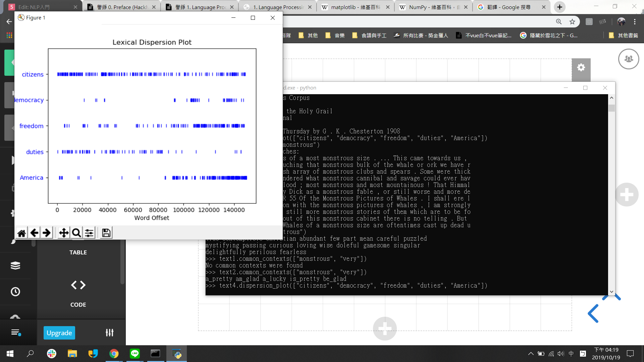Click the matplotlib Home reset view icon
Screen dimensions: 644x362
pos(22,233)
